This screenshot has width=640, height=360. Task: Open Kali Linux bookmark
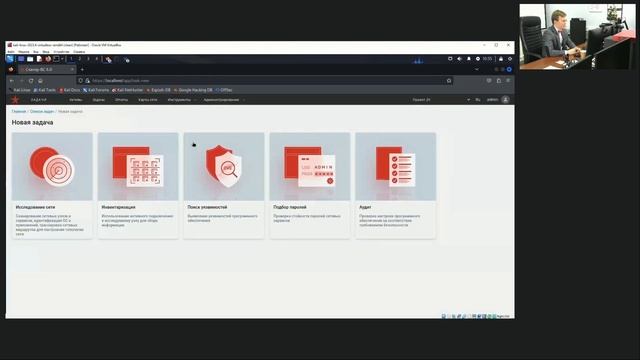pyautogui.click(x=19, y=90)
